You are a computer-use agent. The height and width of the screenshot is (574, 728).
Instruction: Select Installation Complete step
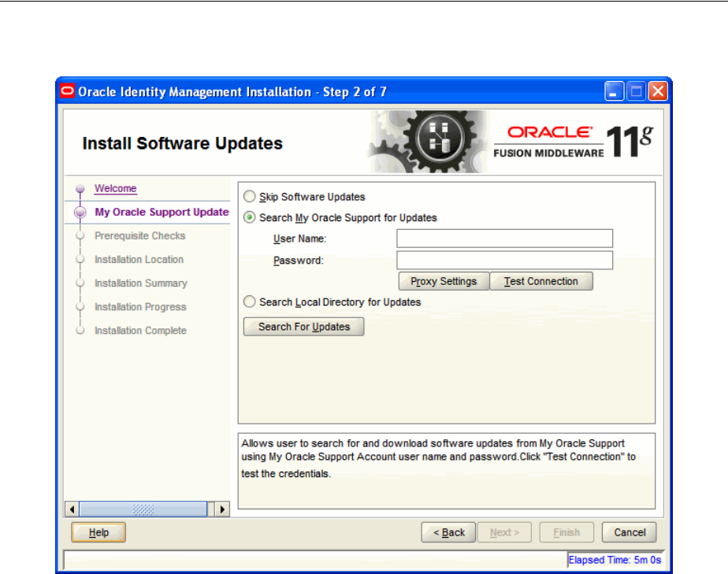coord(140,331)
